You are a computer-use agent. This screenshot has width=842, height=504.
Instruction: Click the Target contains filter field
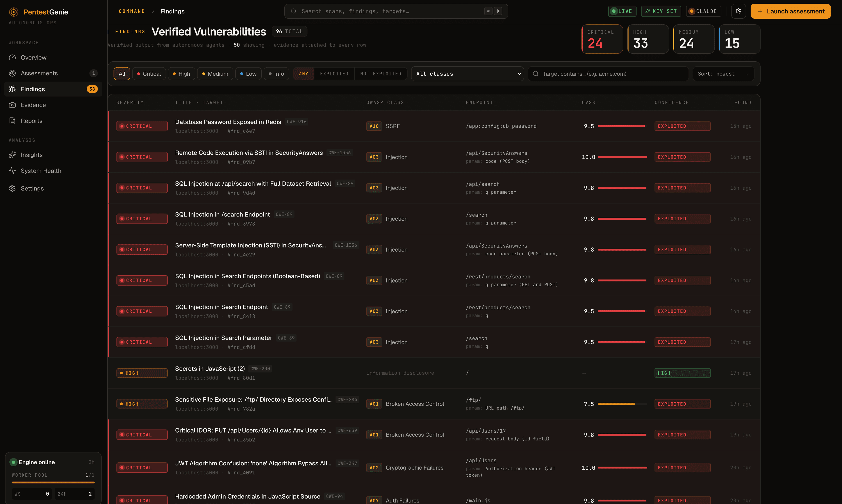coord(608,74)
